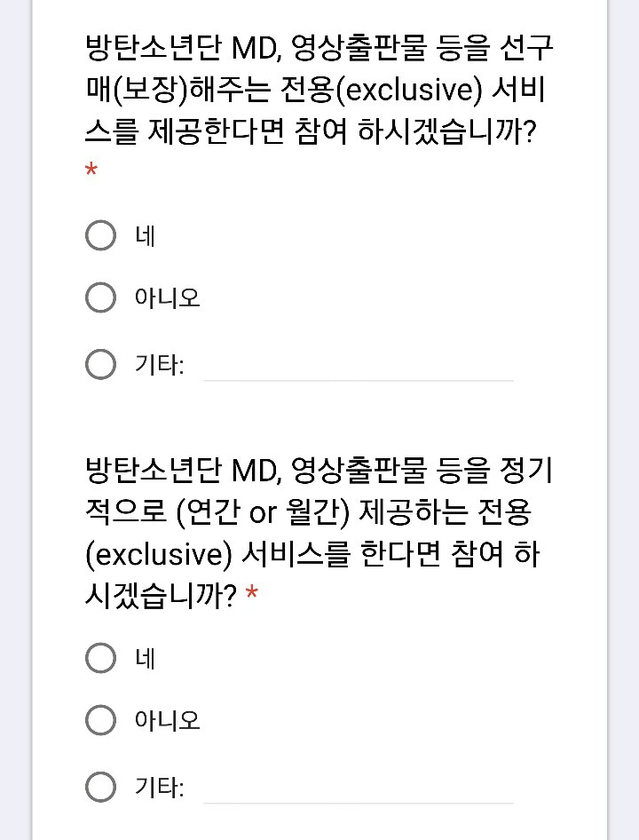Click the 선구매(보장) question title text
Viewport: 639px width, 840px height.
319,90
